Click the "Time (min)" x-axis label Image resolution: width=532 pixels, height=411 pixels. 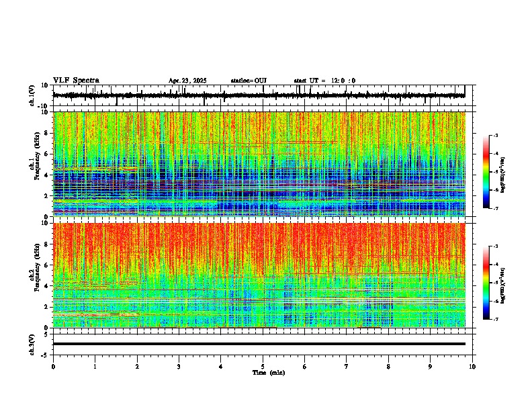coord(269,373)
